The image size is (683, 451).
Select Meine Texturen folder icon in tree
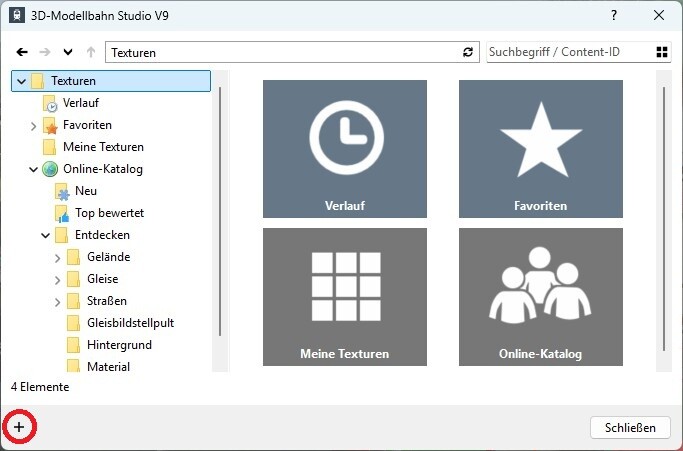pos(49,147)
